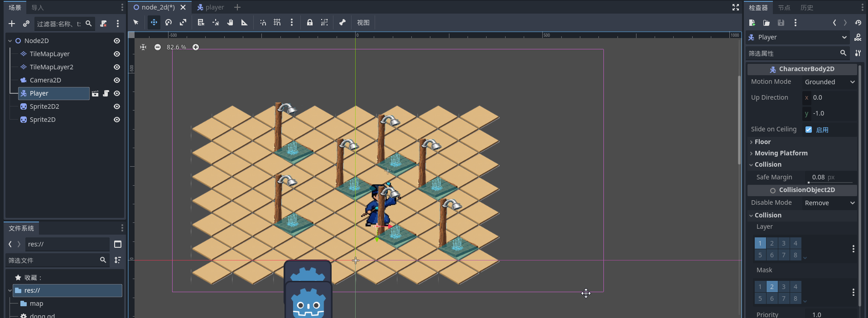868x318 pixels.
Task: Detach script from selected node
Action: [x=104, y=24]
